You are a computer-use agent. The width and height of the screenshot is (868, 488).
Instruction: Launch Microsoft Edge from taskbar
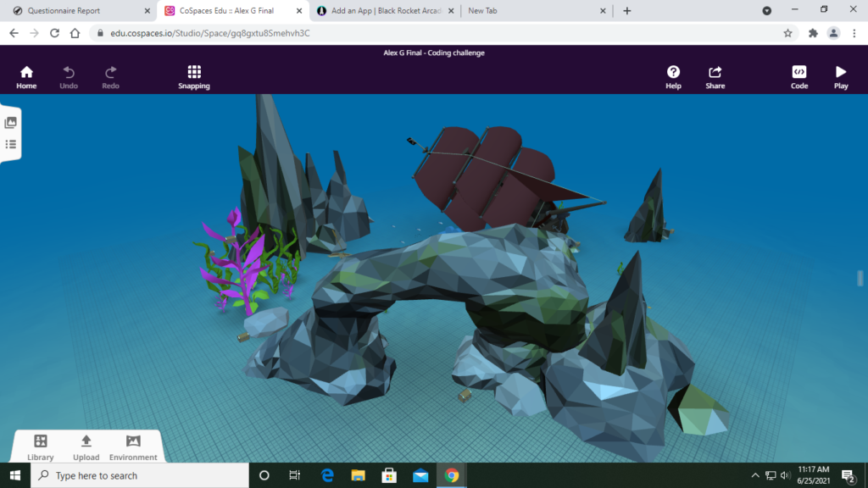pos(327,475)
